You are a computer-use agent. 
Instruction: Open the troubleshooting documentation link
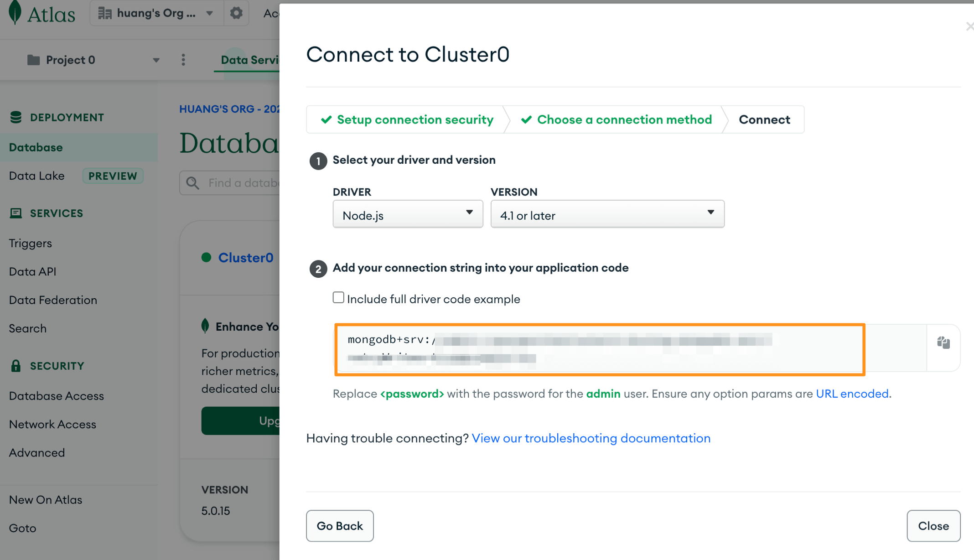tap(591, 438)
